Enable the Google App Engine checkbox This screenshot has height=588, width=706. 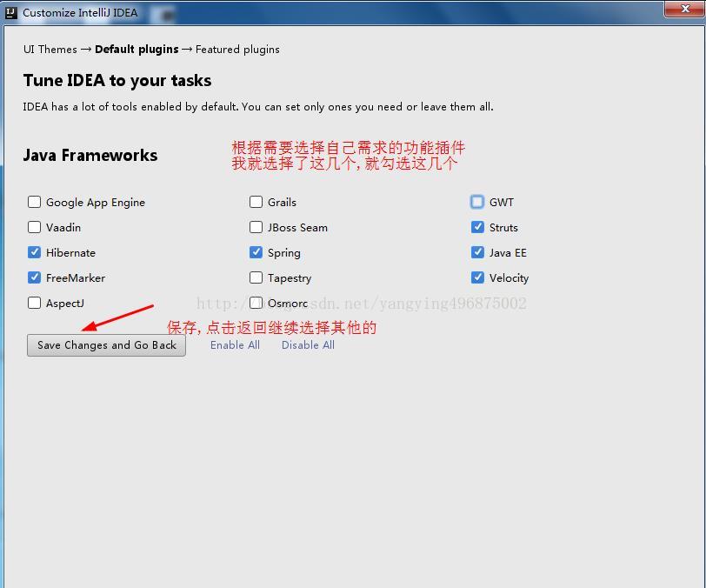tap(34, 202)
